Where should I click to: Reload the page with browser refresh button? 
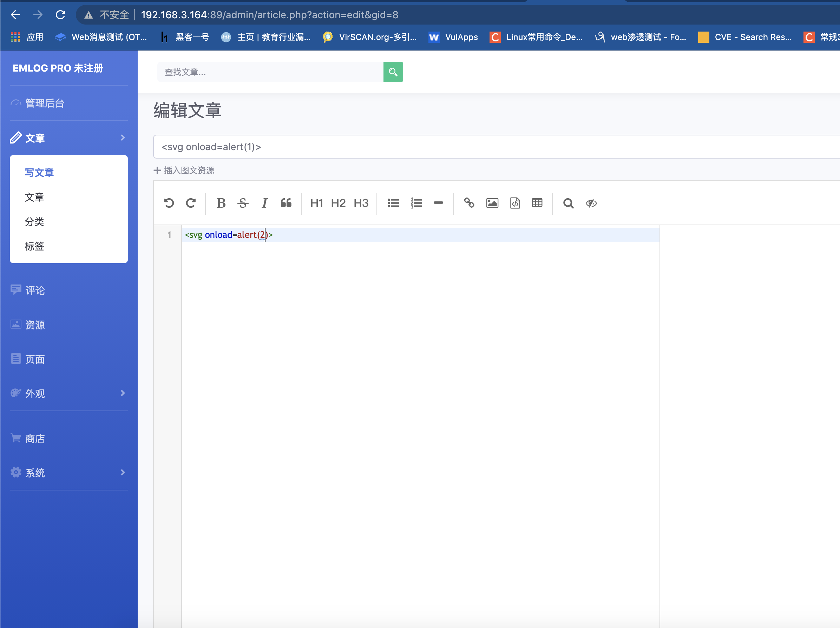[61, 15]
